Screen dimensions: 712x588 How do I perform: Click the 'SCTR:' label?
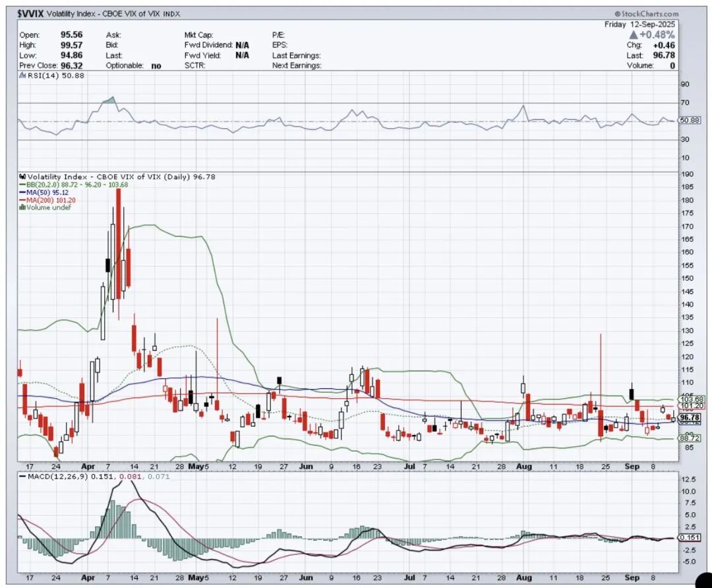(194, 66)
